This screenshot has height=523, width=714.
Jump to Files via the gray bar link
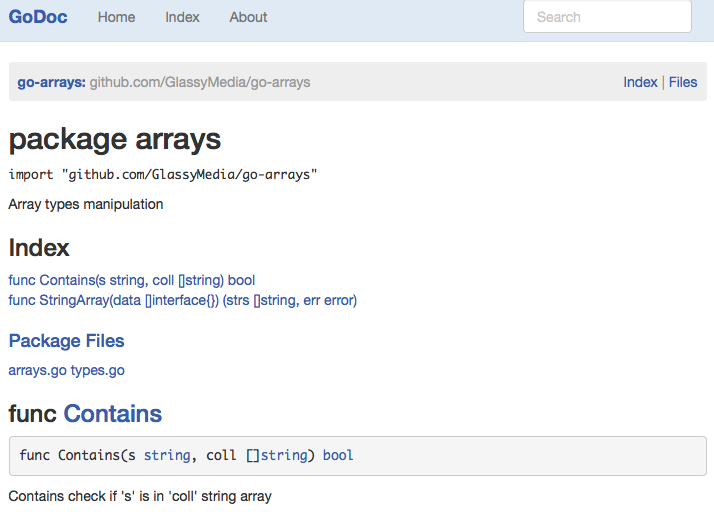[x=683, y=82]
